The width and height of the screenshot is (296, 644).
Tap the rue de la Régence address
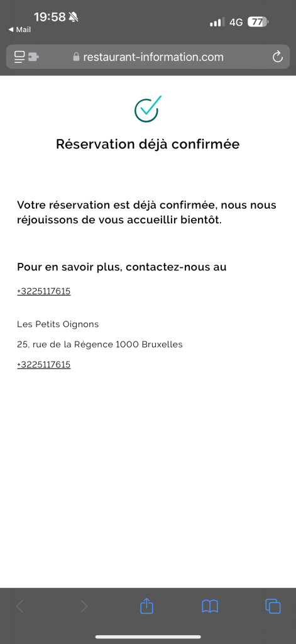(x=100, y=344)
